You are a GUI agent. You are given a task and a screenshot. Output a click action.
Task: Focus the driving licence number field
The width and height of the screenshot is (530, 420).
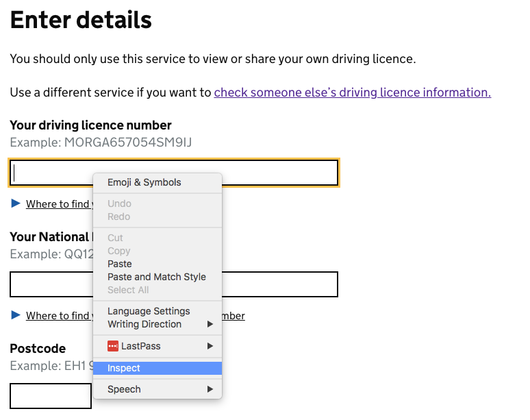(174, 173)
